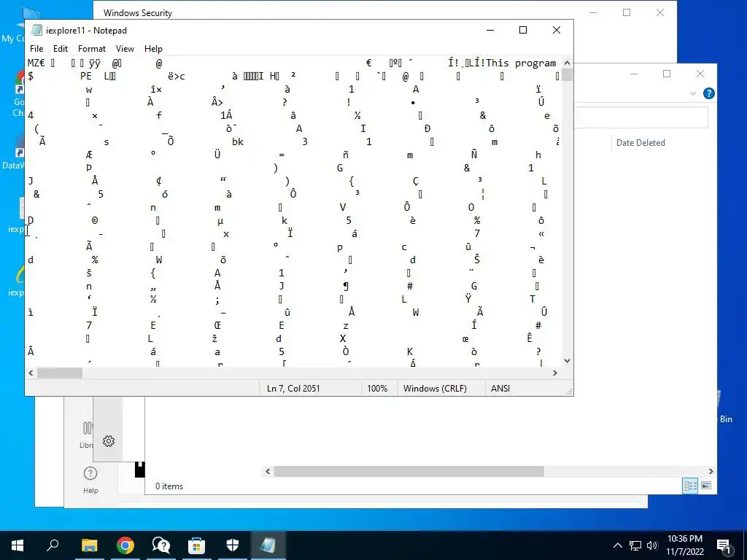Open Windows Security settings gear icon
Screen dimensions: 747x560
(x=109, y=441)
